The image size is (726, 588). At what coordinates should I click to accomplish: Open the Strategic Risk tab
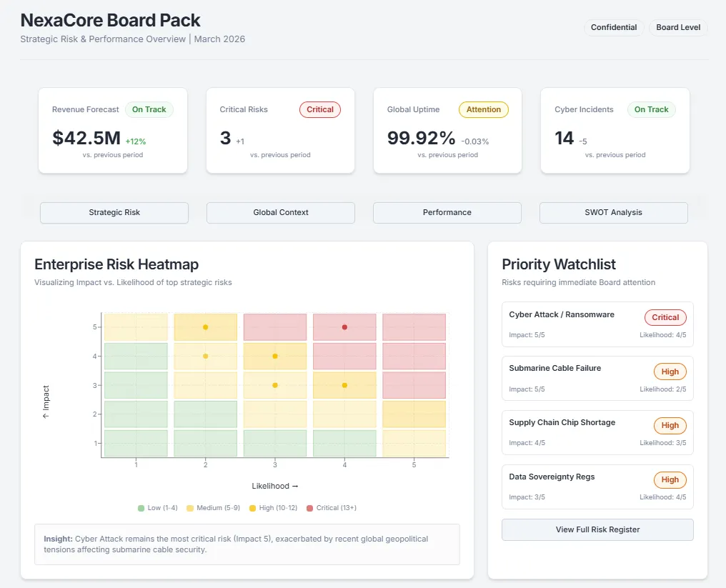click(x=114, y=212)
